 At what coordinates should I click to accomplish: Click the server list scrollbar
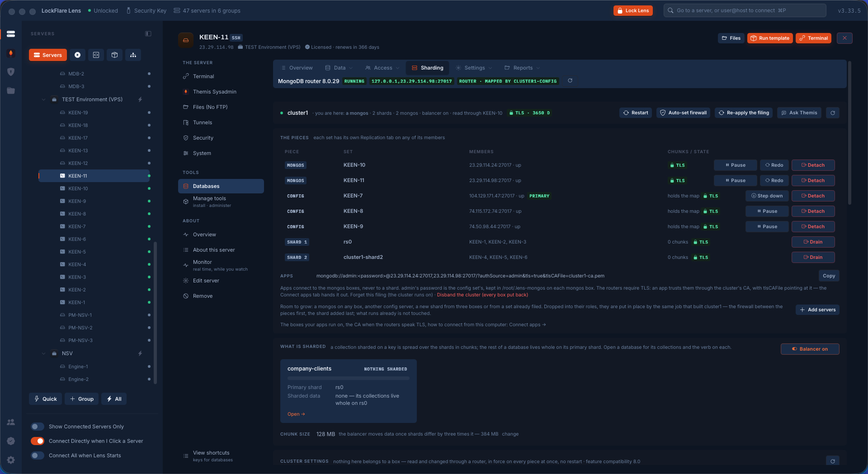click(156, 313)
